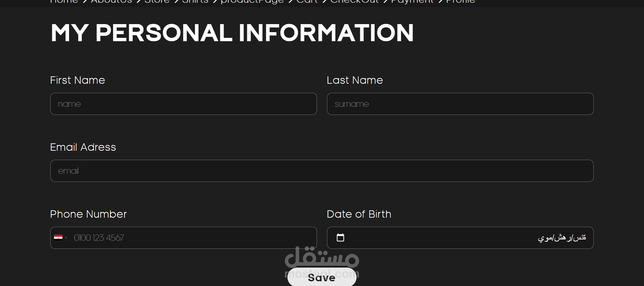
Task: Open Cart from the breadcrumb trail
Action: [307, 1]
